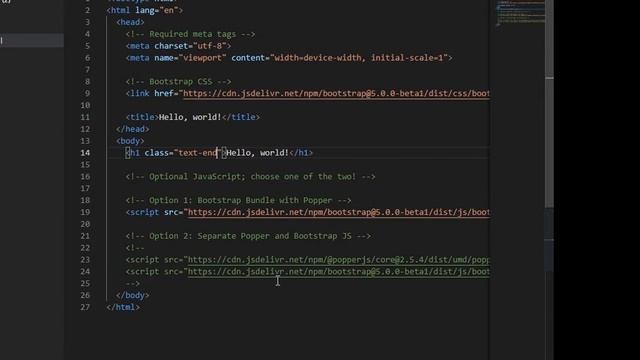Click the "Required meta tags" comment
640x360 pixels.
190,34
